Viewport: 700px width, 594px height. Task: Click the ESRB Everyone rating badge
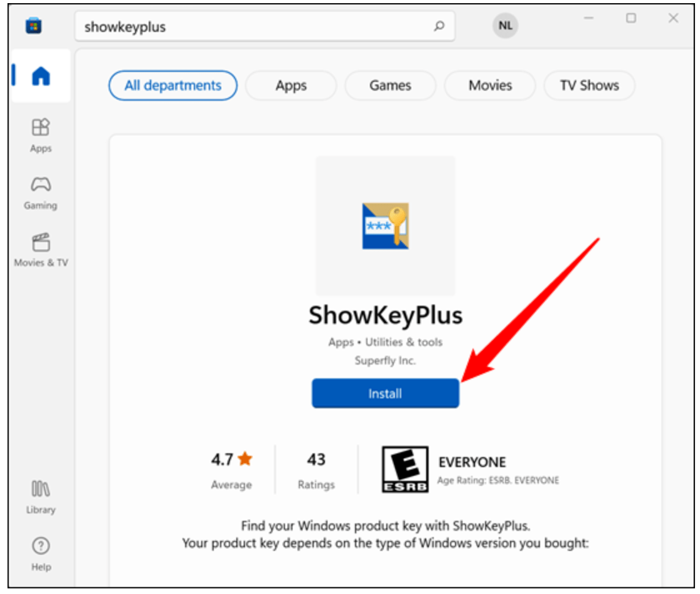point(405,469)
